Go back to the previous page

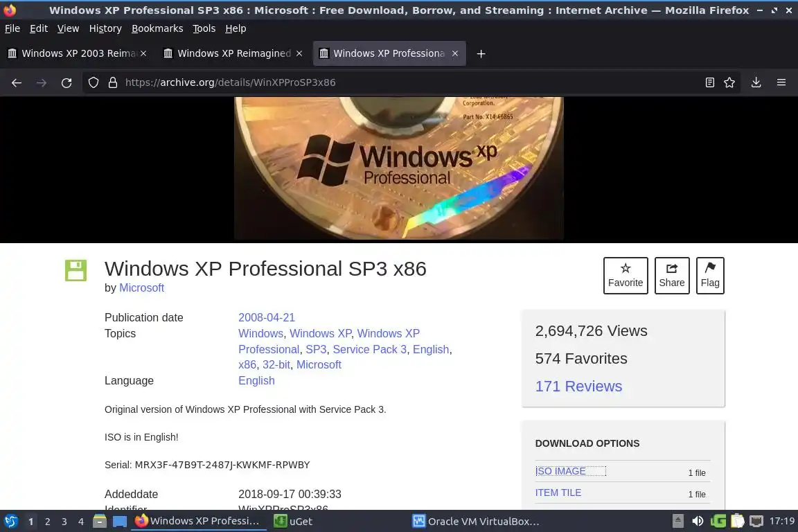coord(17,82)
